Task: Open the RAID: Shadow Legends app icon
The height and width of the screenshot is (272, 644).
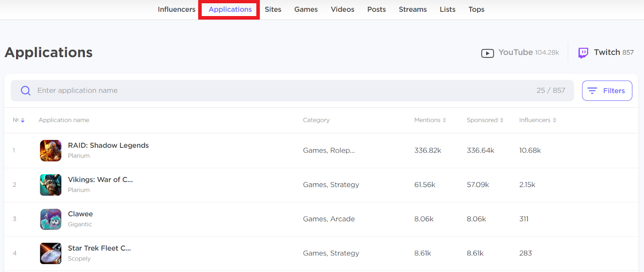Action: (x=51, y=150)
